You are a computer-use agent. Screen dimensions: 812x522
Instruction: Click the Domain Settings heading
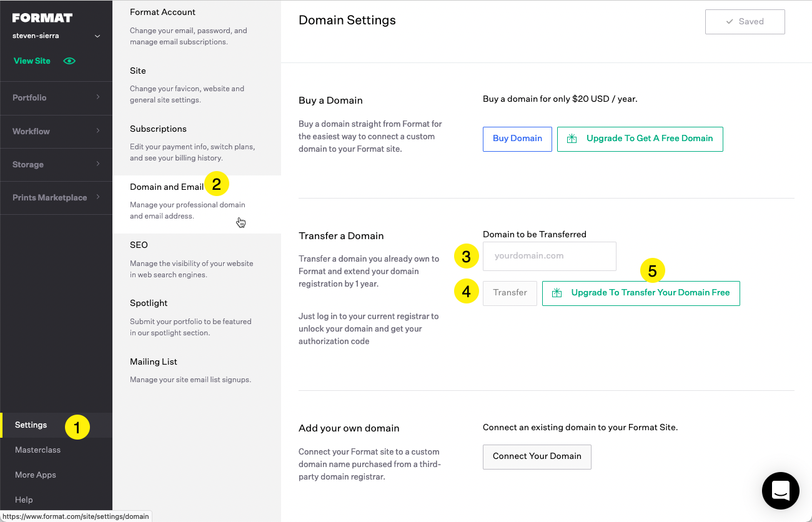(x=347, y=21)
